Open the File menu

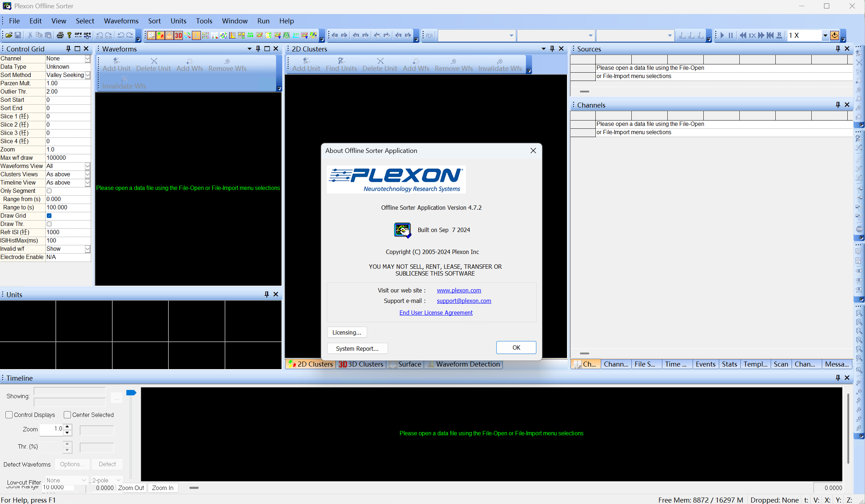pyautogui.click(x=14, y=21)
